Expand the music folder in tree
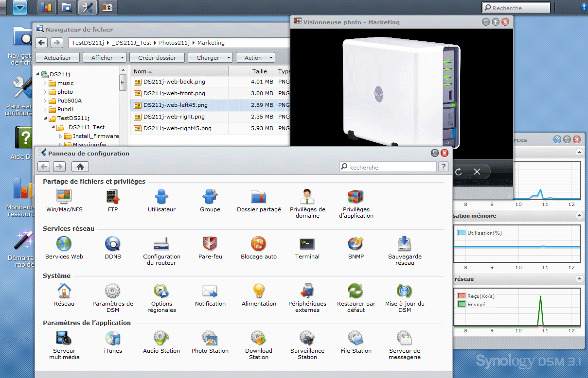This screenshot has width=588, height=378. coord(45,83)
